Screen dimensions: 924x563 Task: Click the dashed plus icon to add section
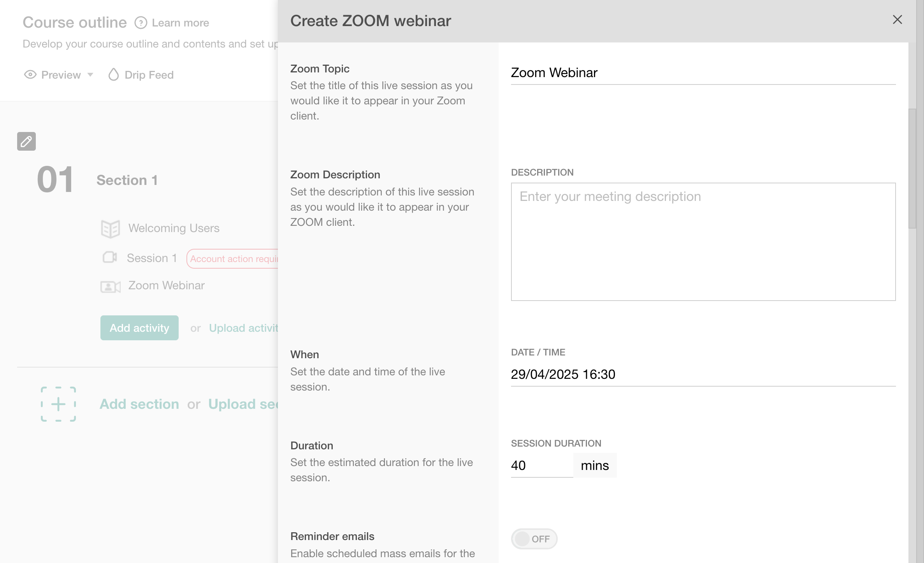[58, 404]
